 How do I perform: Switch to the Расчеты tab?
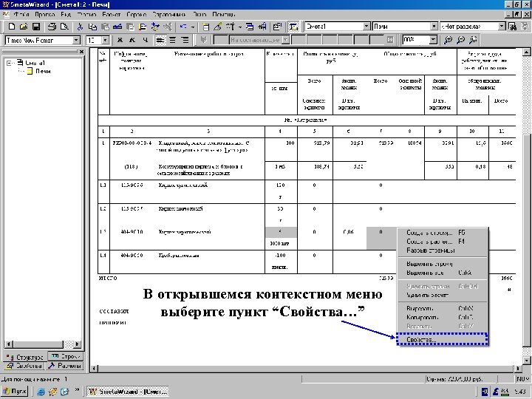click(64, 366)
